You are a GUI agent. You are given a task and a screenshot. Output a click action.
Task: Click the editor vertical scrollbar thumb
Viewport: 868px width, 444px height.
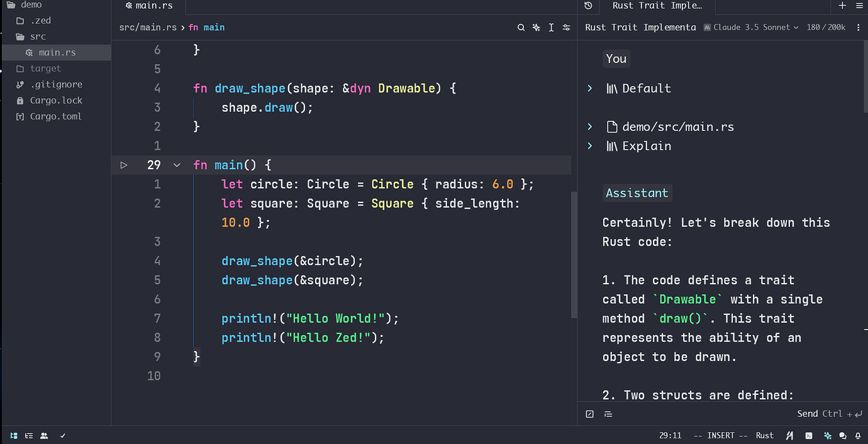pyautogui.click(x=574, y=255)
